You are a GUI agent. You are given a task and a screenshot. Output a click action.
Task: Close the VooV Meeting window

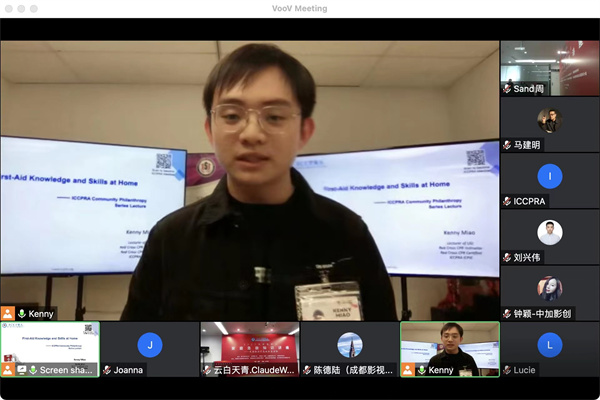(9, 8)
